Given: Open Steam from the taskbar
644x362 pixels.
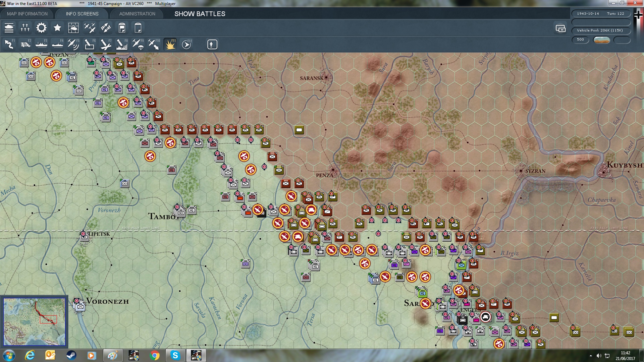Looking at the screenshot, I should 71,355.
